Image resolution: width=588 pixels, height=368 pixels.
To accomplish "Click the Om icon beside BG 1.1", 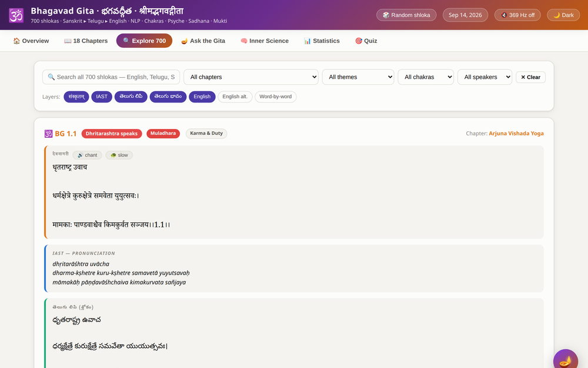I will tap(48, 134).
